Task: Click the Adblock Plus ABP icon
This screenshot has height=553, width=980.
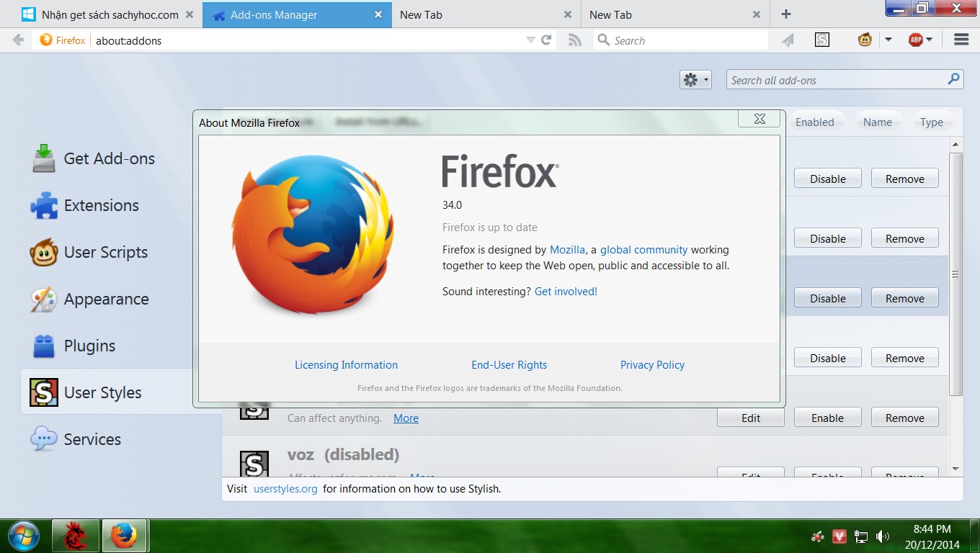Action: 916,40
